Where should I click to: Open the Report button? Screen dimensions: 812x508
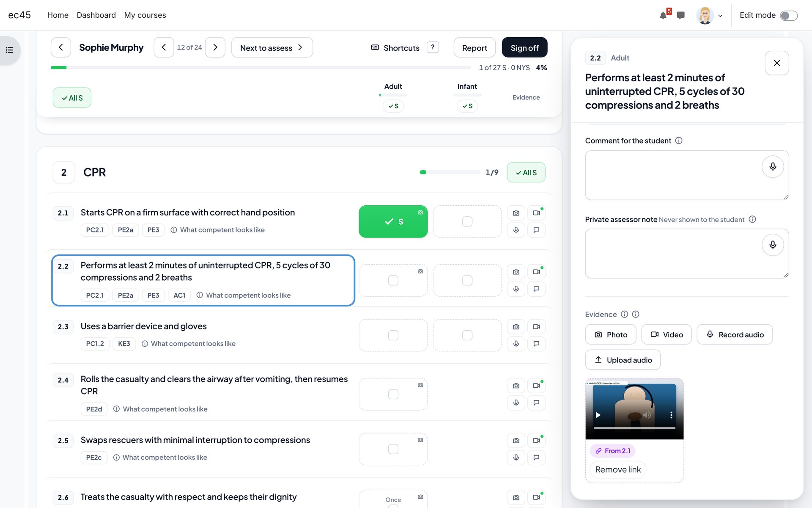(475, 47)
